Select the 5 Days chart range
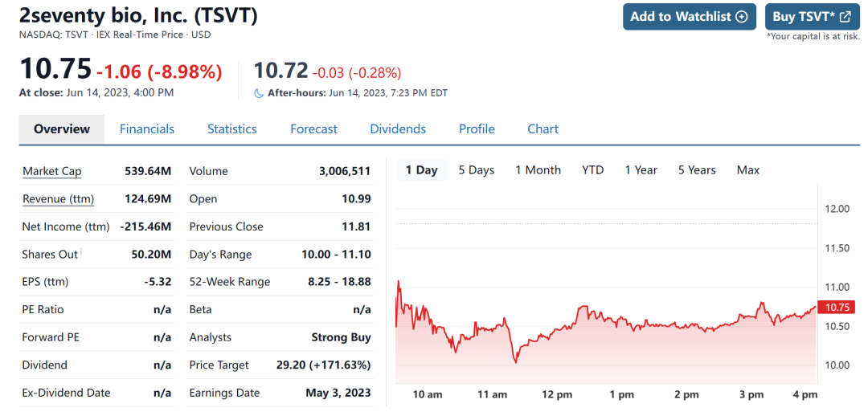The image size is (868, 416). [477, 170]
